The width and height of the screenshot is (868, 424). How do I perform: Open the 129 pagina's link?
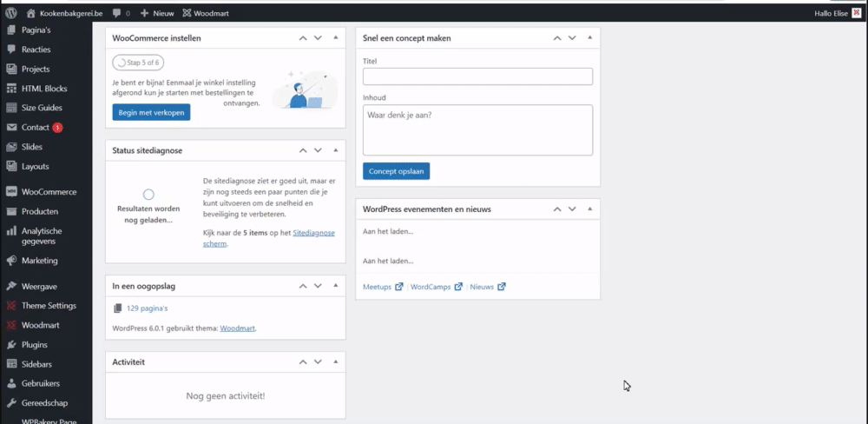pyautogui.click(x=147, y=308)
